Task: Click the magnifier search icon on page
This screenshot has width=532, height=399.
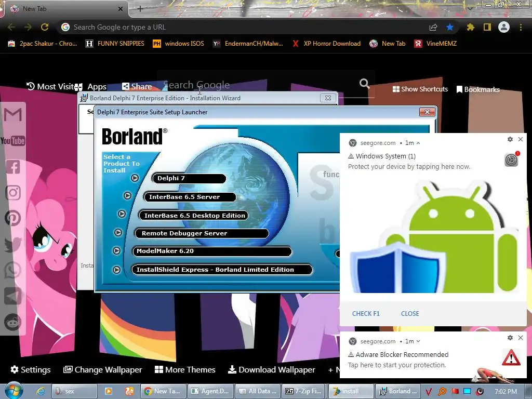Action: pos(364,83)
